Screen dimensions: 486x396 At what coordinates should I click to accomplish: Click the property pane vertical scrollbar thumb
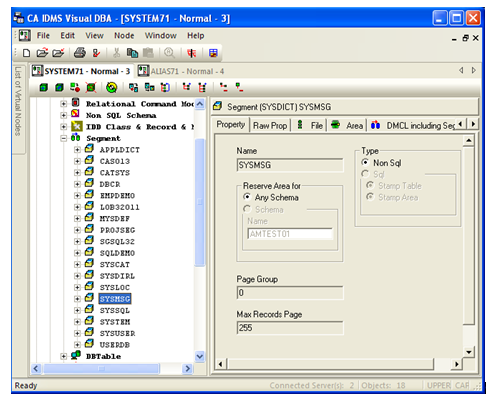468,236
